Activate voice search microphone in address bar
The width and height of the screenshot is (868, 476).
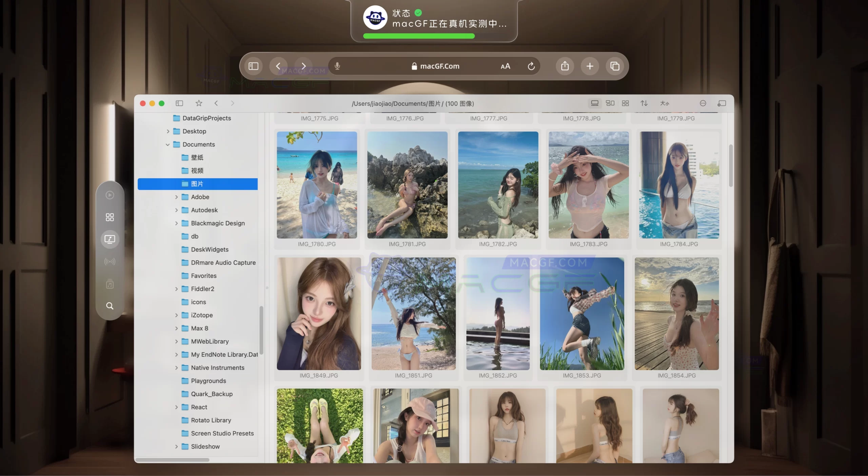point(337,66)
